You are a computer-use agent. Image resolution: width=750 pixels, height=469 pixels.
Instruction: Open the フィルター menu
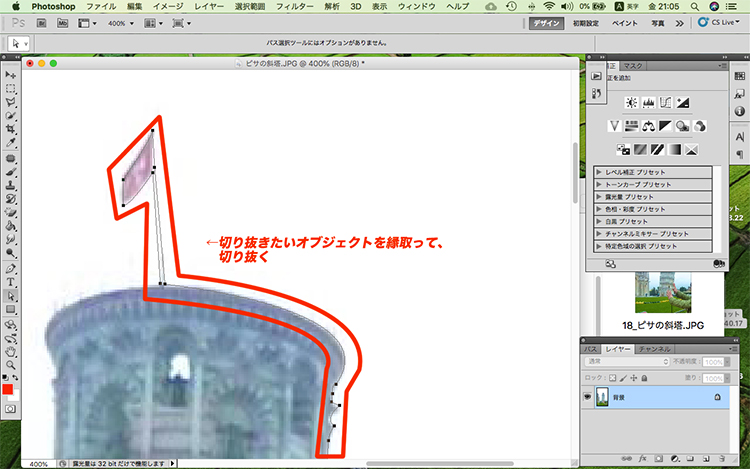[295, 6]
